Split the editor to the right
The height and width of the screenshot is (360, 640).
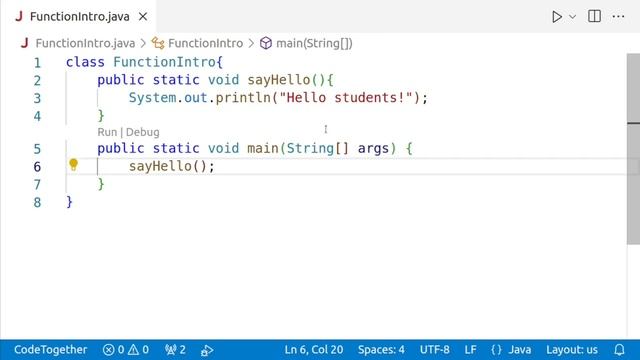[594, 16]
